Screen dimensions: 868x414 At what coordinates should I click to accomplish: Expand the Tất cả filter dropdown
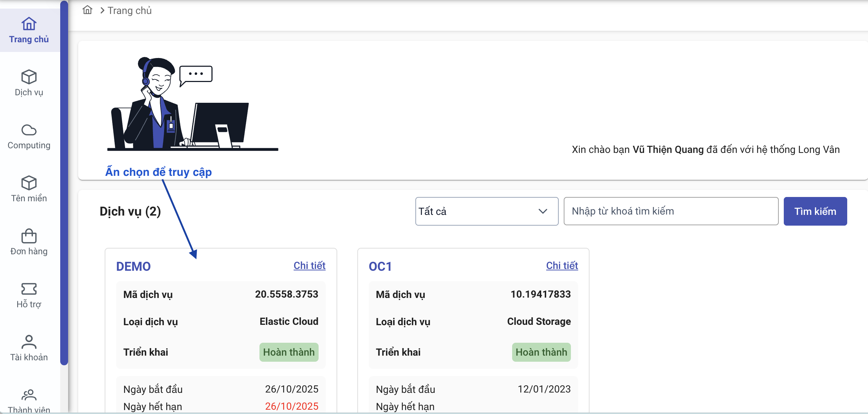pyautogui.click(x=480, y=211)
